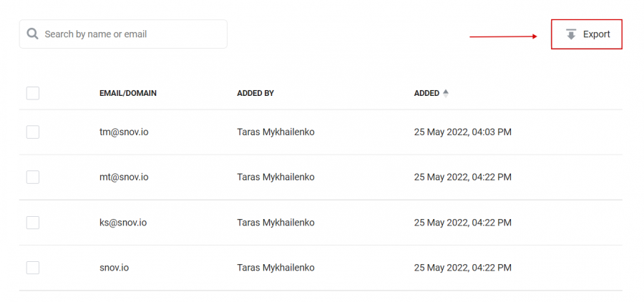Open the mt@snov.io email entry
644x302 pixels.
click(124, 177)
